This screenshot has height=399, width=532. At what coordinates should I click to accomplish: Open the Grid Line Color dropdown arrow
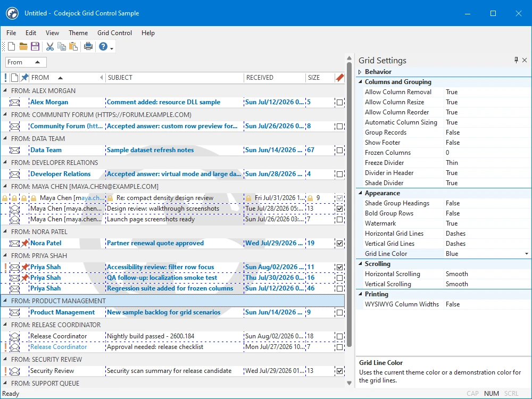tap(526, 254)
